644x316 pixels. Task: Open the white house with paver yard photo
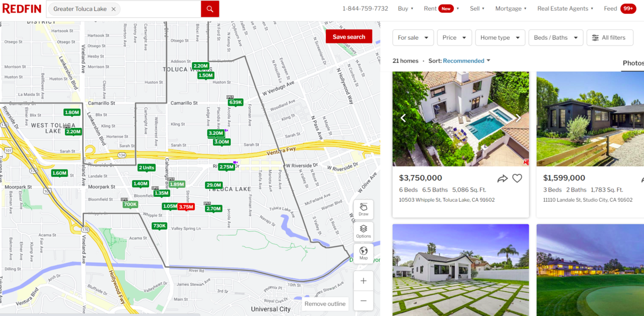coord(461,270)
